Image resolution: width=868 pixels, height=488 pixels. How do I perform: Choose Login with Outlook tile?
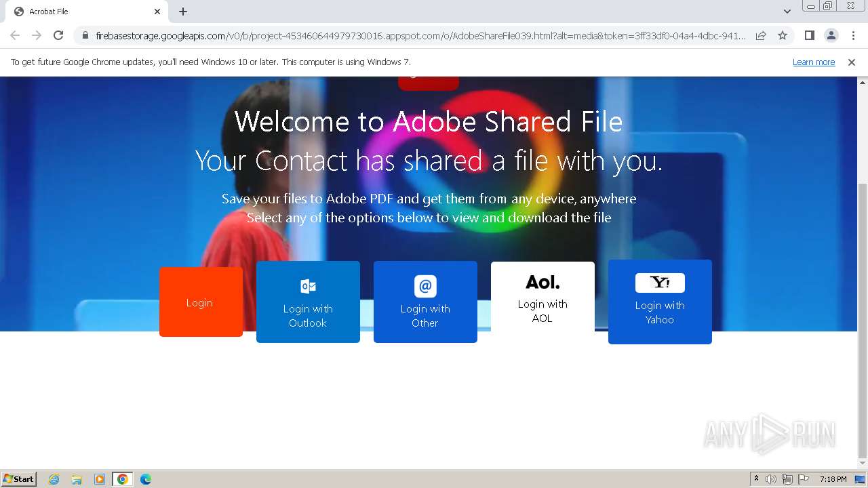click(308, 302)
